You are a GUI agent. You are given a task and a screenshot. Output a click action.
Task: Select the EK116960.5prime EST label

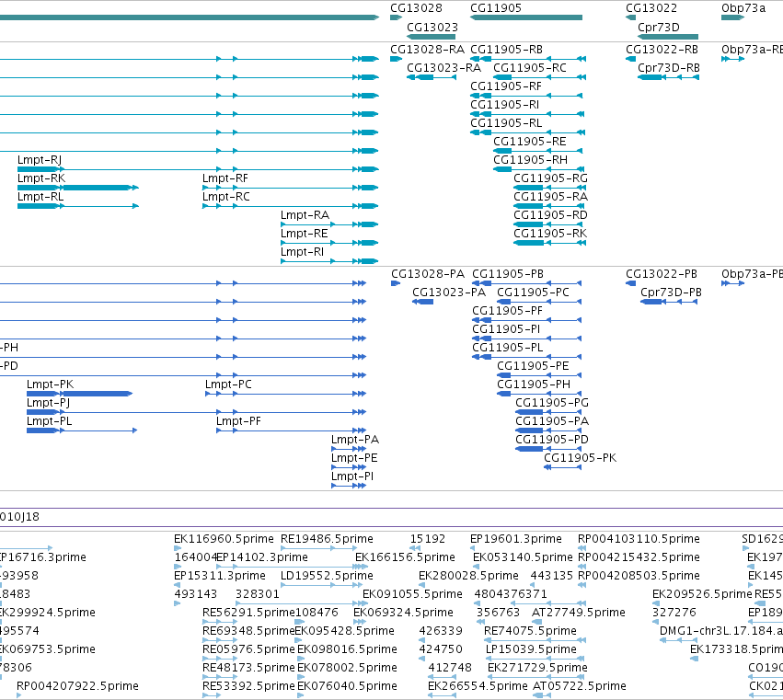click(224, 539)
